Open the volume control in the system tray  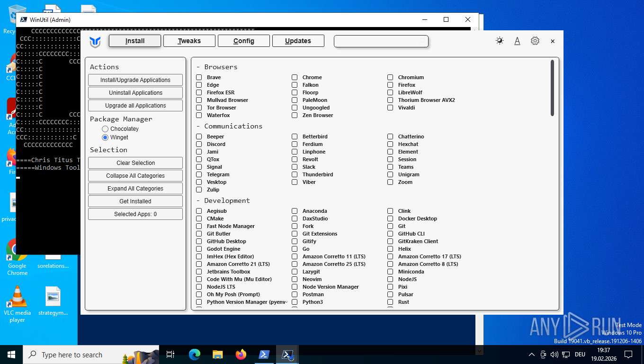pos(554,355)
